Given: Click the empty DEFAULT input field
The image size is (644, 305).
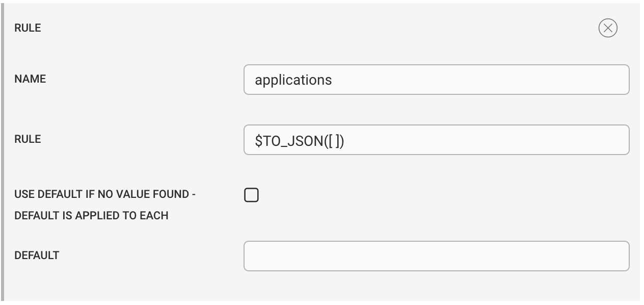Looking at the screenshot, I should 437,256.
